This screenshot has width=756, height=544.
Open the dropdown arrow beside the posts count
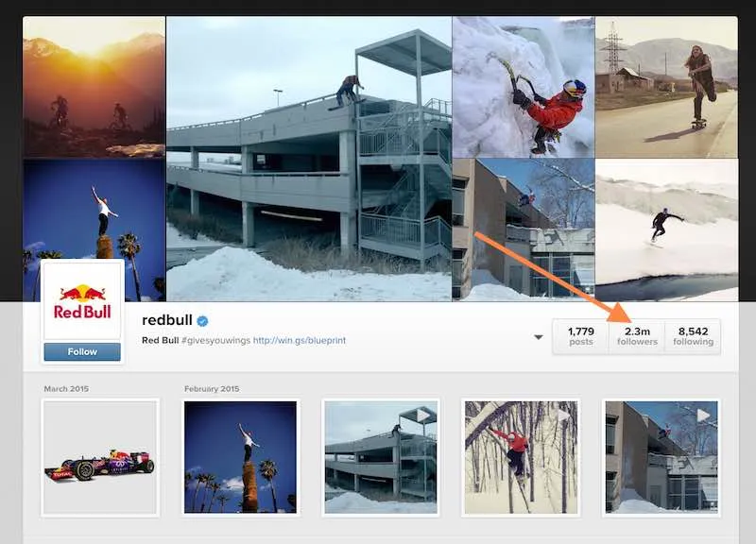tap(539, 337)
